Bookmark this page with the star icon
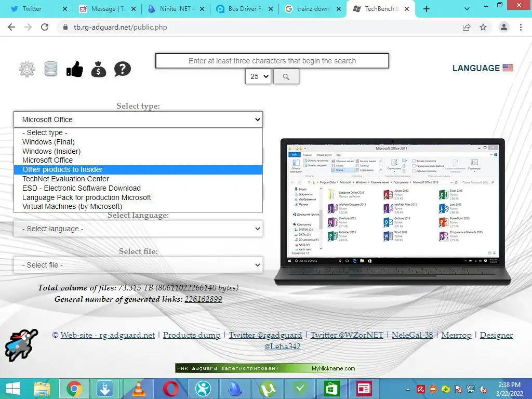Screen dimensions: 532x399 (x=483, y=27)
